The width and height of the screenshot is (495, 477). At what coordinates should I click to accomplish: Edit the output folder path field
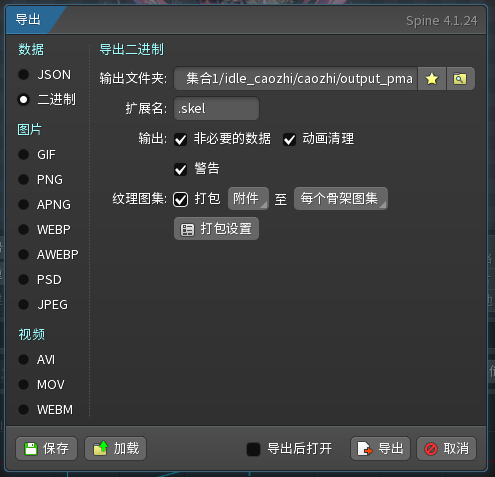tap(296, 79)
